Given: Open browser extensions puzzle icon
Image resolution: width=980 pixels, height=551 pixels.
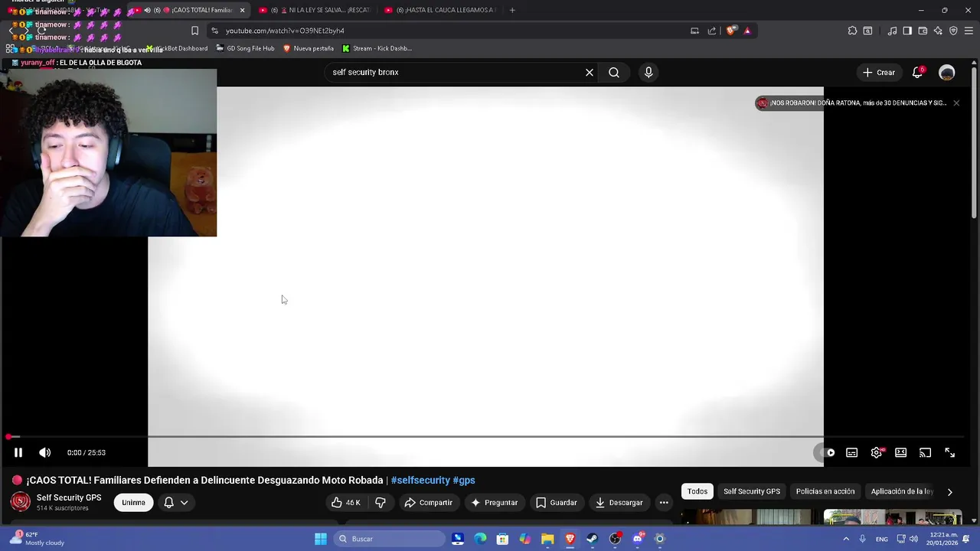Looking at the screenshot, I should [852, 31].
